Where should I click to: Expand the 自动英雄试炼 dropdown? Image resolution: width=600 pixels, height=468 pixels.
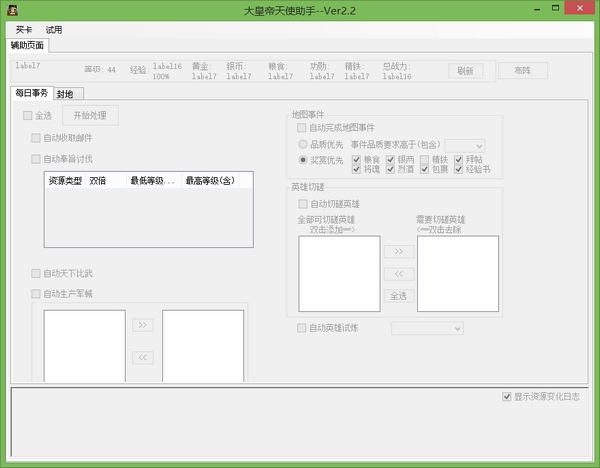coord(427,328)
